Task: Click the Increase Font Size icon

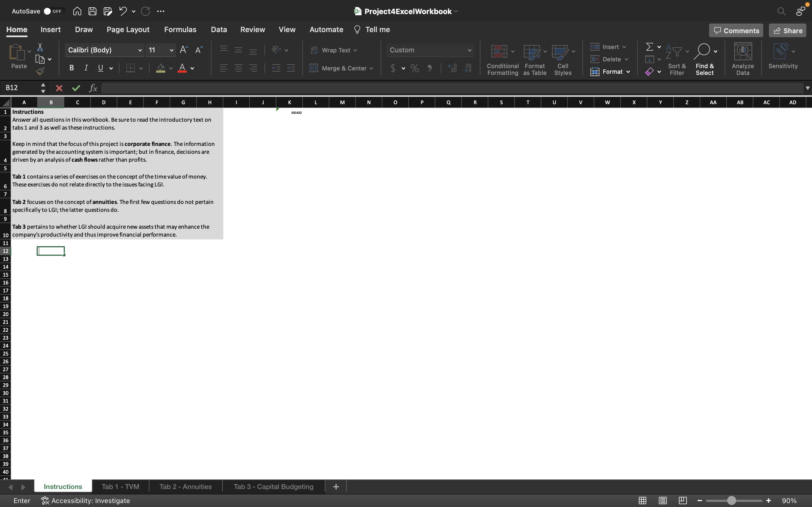Action: (x=184, y=50)
